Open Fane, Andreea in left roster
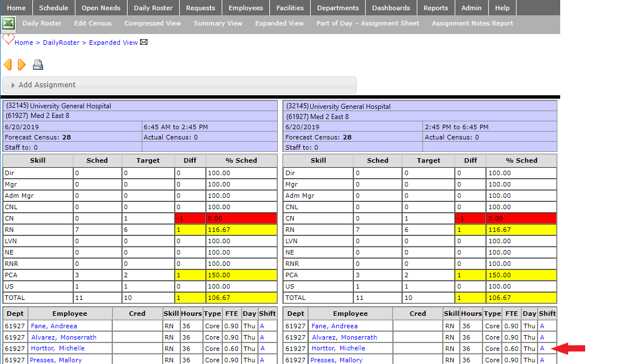 tap(54, 326)
